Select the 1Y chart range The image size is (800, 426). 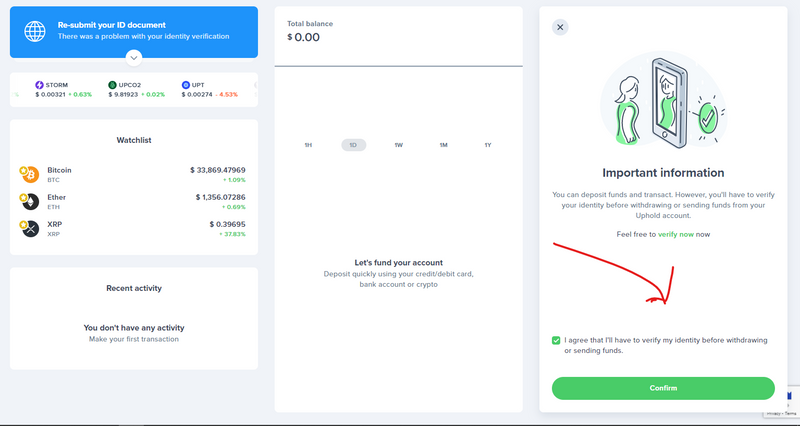pyautogui.click(x=488, y=145)
